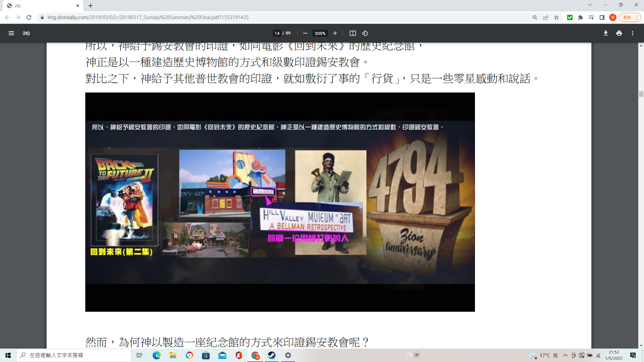Viewport: 644px width, 362px height.
Task: Open Task View on taskbar
Action: [139, 355]
